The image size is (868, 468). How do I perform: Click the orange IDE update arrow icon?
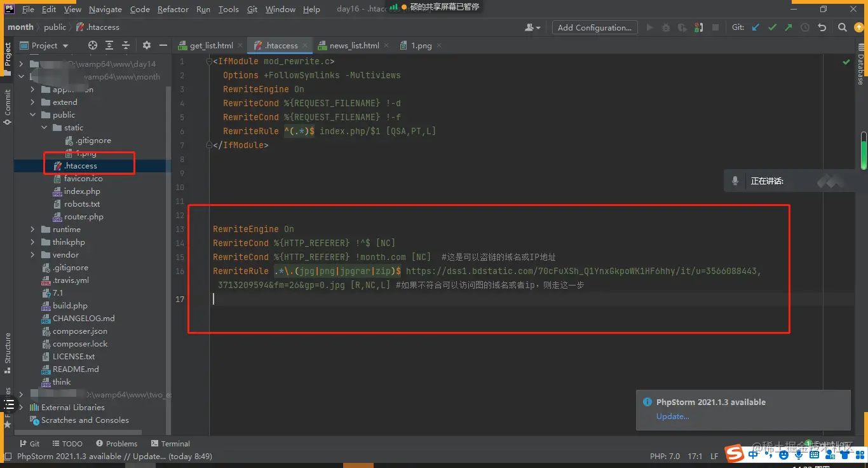click(859, 27)
